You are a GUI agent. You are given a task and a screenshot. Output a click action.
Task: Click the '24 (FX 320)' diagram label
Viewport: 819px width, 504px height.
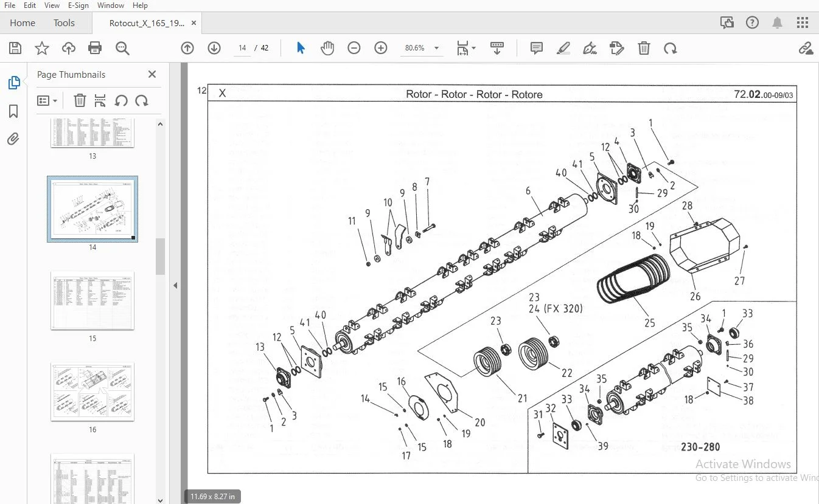click(x=556, y=309)
